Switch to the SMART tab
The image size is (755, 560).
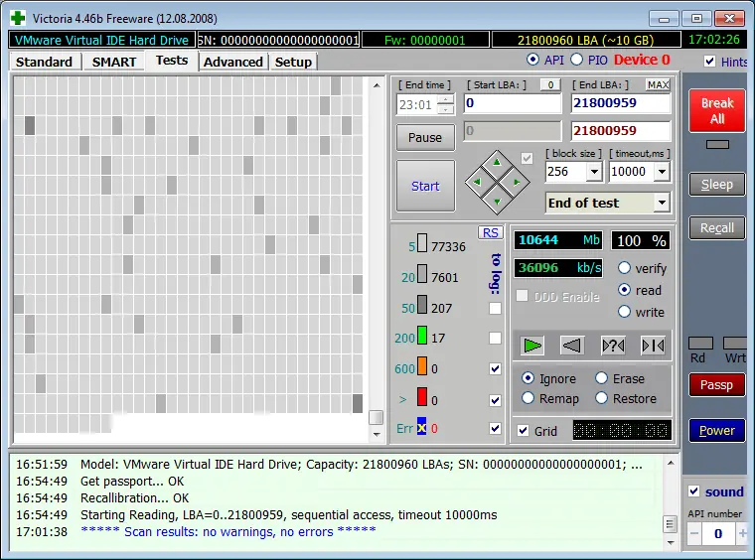pos(114,63)
